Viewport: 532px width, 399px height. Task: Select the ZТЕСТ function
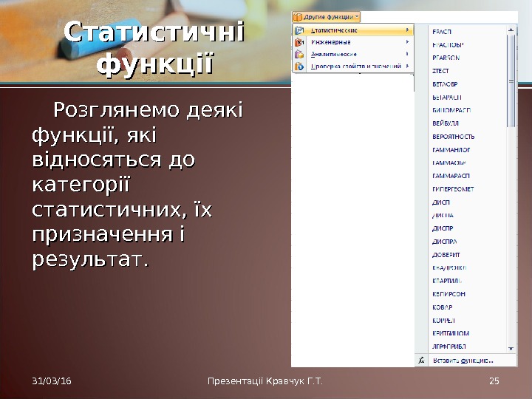point(440,71)
